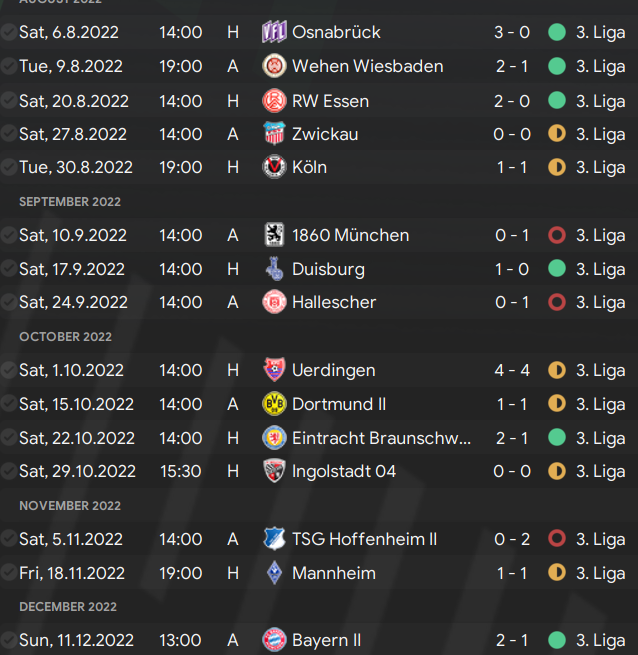Open the Uerdingen 4 - 4 match result
Viewport: 638px width, 655px height.
(x=512, y=370)
